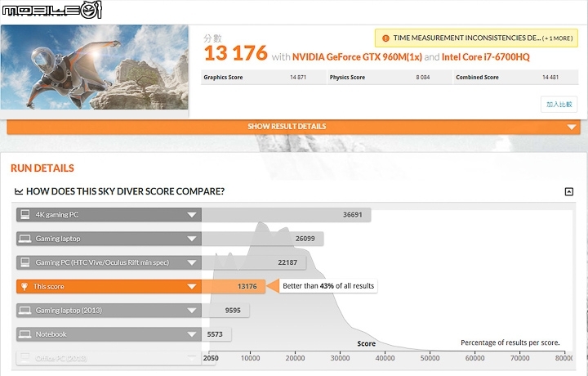
Task: Collapse the score comparison section
Action: (569, 192)
